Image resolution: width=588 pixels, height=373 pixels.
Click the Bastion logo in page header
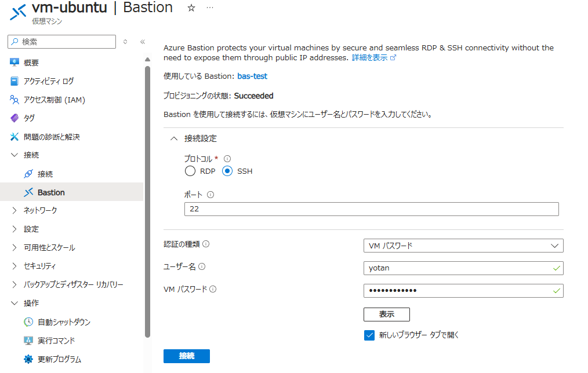click(x=17, y=12)
